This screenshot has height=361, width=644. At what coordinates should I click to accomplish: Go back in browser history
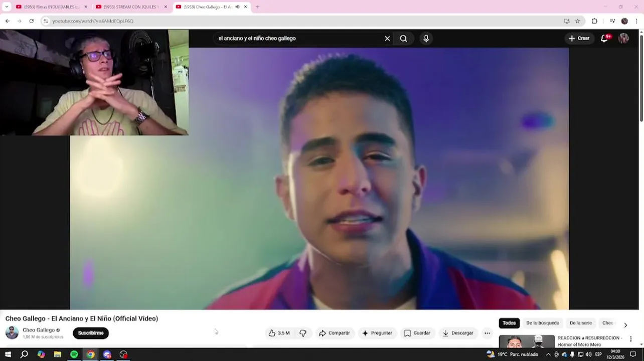pos(7,21)
